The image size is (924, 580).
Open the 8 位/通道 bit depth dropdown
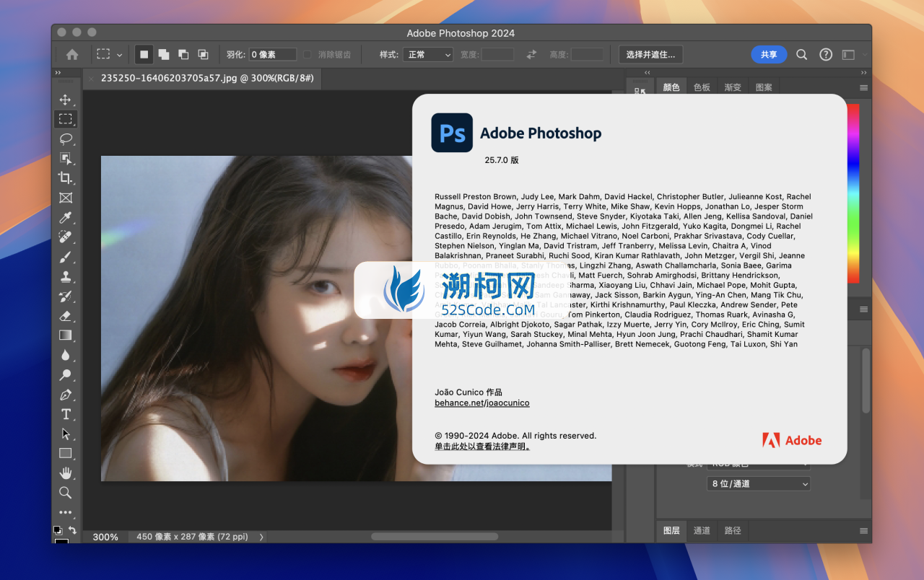point(759,483)
